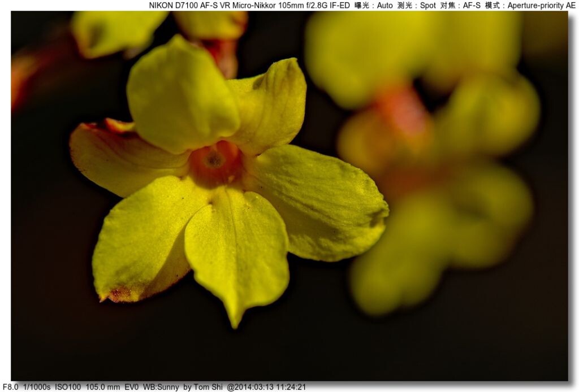This screenshot has height=392, width=579.
Task: Click the '105.0 mm' focal length value
Action: [103, 387]
